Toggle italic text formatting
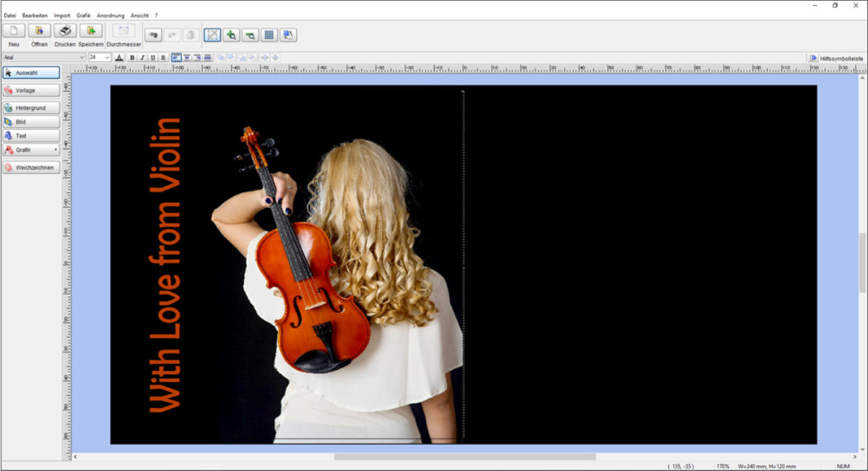This screenshot has height=471, width=868. [x=142, y=57]
